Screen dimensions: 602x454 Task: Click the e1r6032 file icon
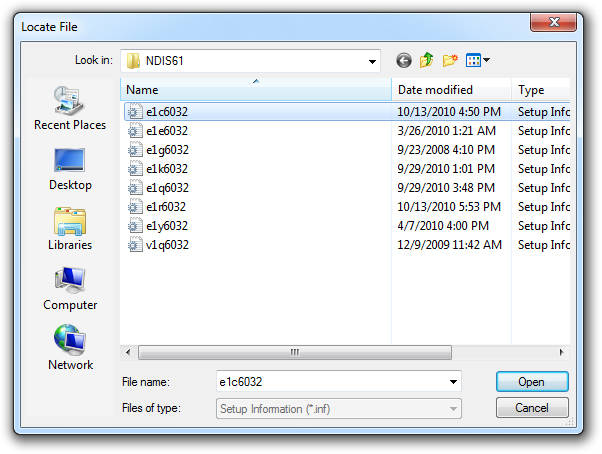(x=134, y=207)
